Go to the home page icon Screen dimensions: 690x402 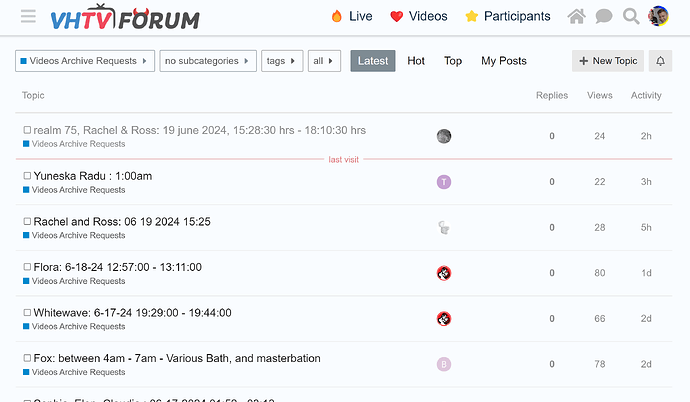point(576,16)
